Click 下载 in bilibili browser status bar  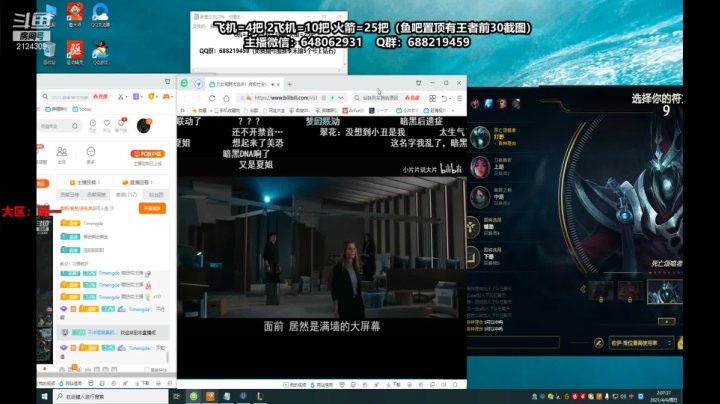point(395,385)
